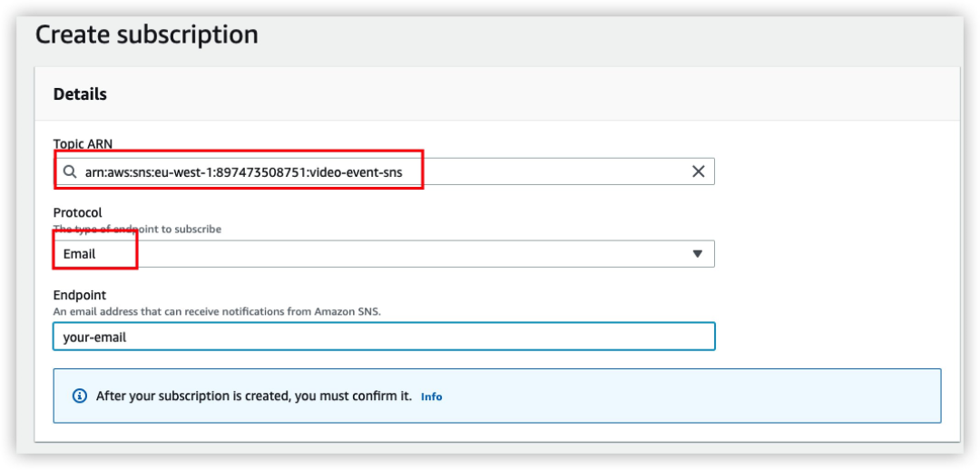This screenshot has width=980, height=470.
Task: Click the Endpoint description about Amazon SNS notifications
Action: click(216, 311)
